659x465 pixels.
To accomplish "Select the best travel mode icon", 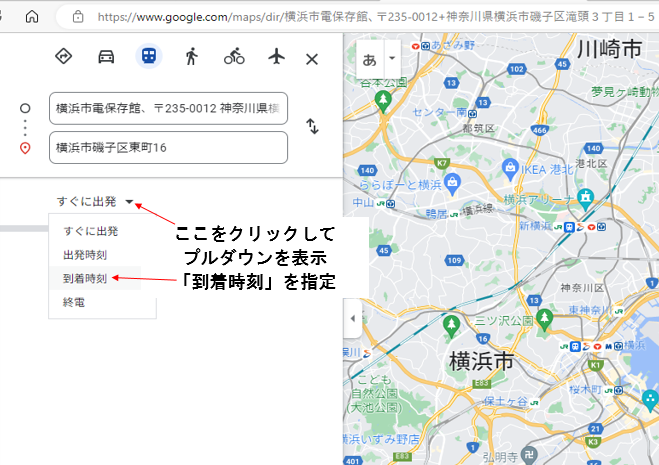I will (63, 57).
